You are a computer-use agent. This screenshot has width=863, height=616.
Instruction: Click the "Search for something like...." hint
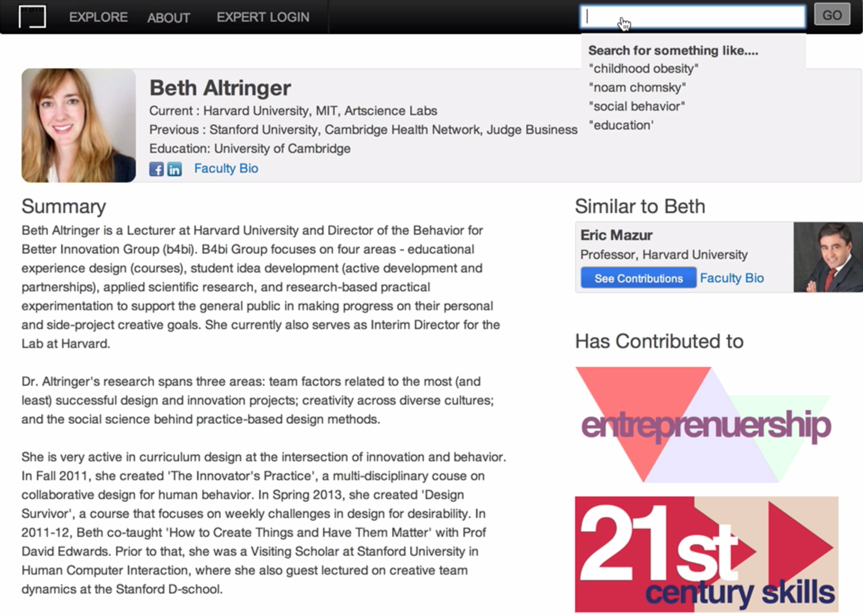(673, 50)
